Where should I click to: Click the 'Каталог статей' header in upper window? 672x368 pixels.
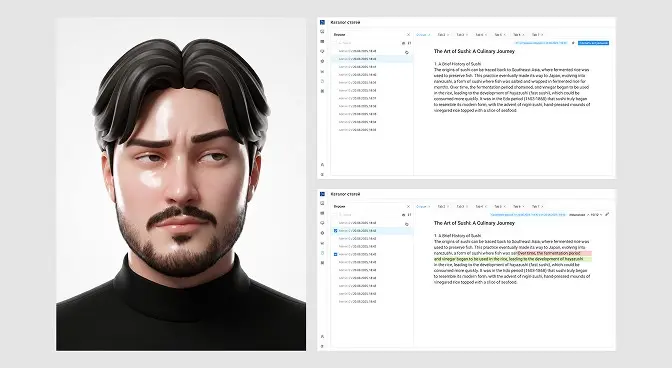(x=345, y=22)
